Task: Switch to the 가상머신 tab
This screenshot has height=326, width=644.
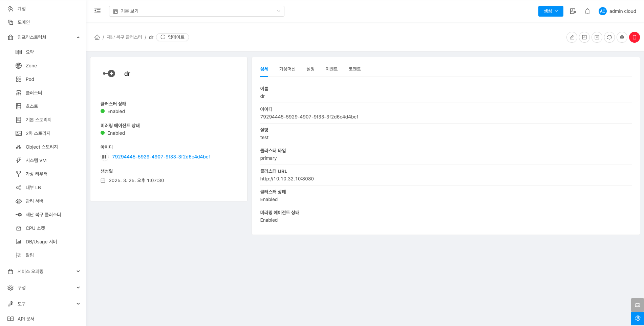Action: [x=287, y=69]
